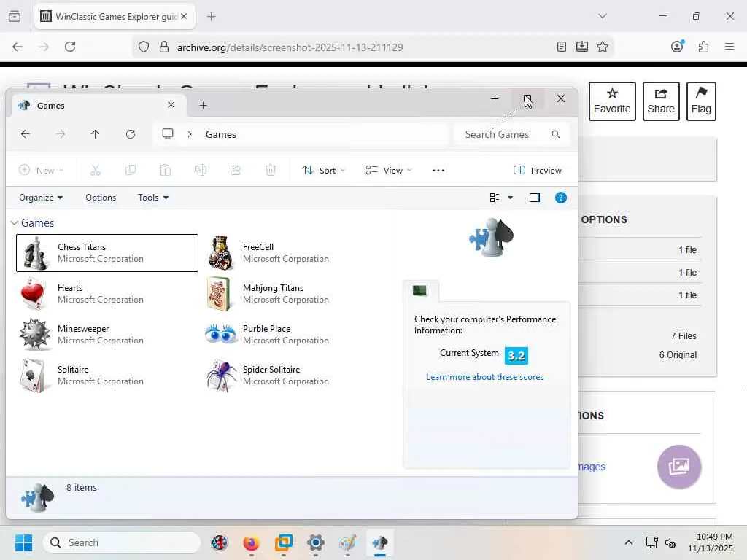Open Firefox hamburger application menu
747x560 pixels.
[x=729, y=47]
